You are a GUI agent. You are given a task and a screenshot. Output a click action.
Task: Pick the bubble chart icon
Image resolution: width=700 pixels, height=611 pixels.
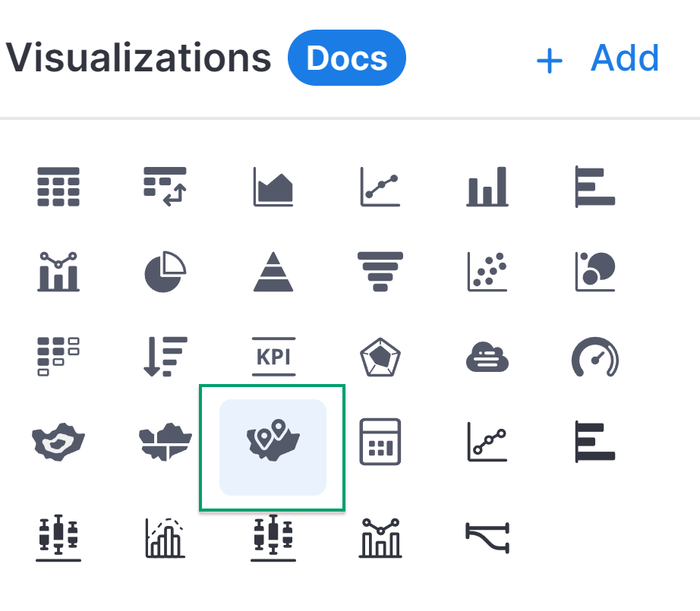click(595, 272)
